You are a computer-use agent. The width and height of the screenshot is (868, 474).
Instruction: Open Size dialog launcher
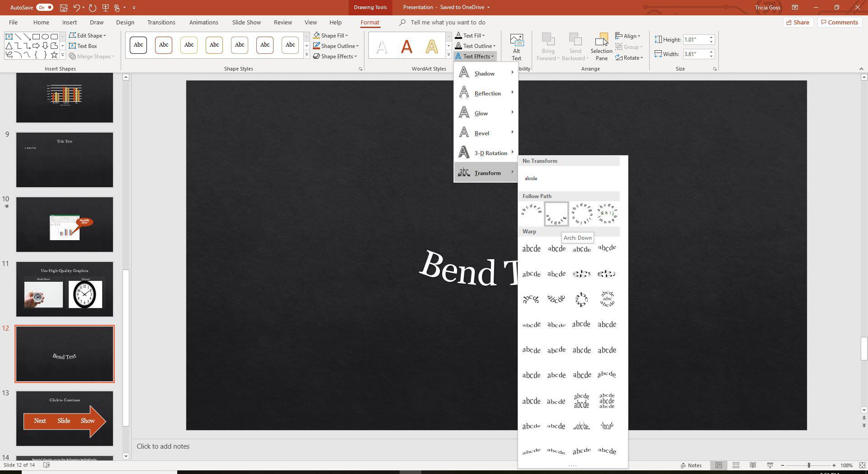coord(715,69)
